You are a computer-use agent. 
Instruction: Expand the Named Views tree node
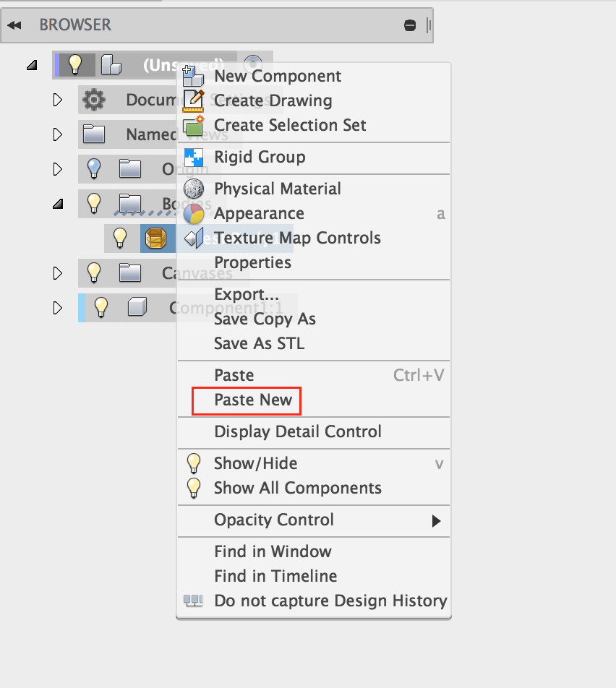59,134
